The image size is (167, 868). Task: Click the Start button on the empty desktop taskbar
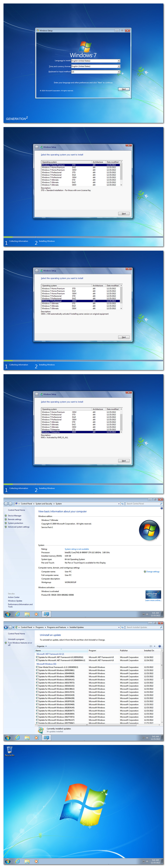click(x=7, y=861)
